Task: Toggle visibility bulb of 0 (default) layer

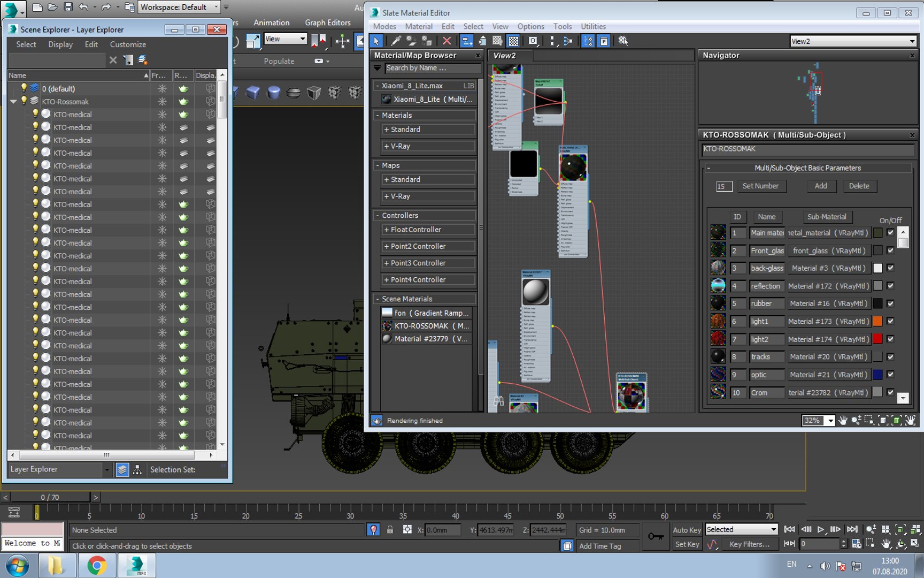Action: tap(24, 88)
